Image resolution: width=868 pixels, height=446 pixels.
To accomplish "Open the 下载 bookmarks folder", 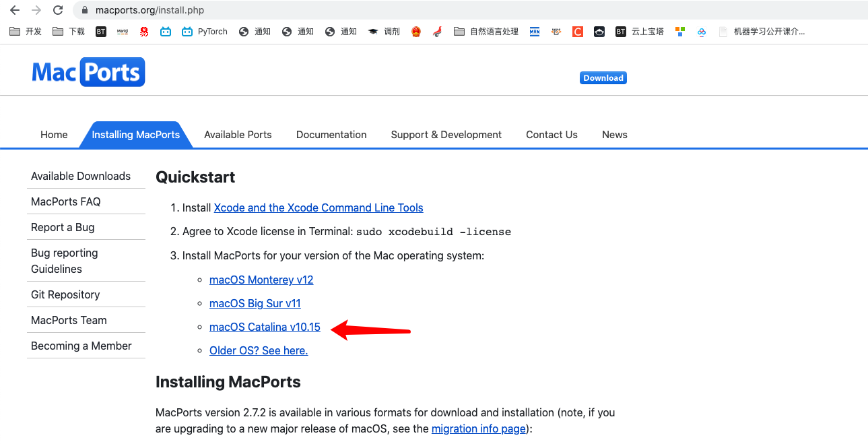I will [69, 32].
